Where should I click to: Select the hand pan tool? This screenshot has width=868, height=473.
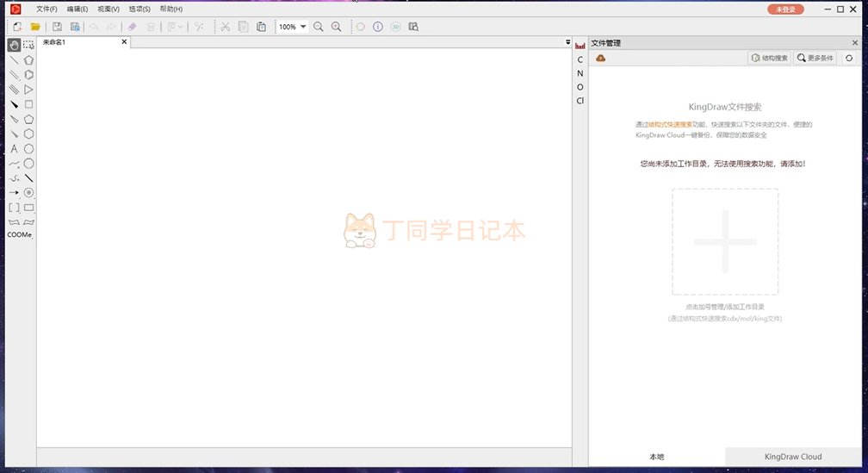click(x=14, y=45)
